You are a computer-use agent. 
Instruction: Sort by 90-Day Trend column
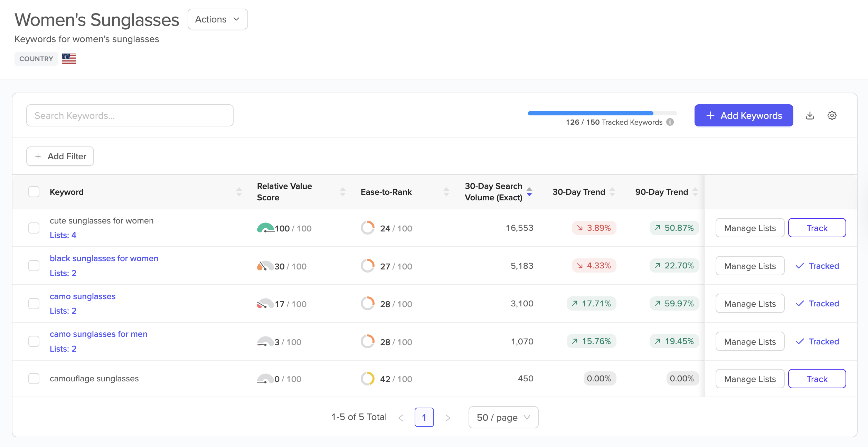[x=695, y=192]
